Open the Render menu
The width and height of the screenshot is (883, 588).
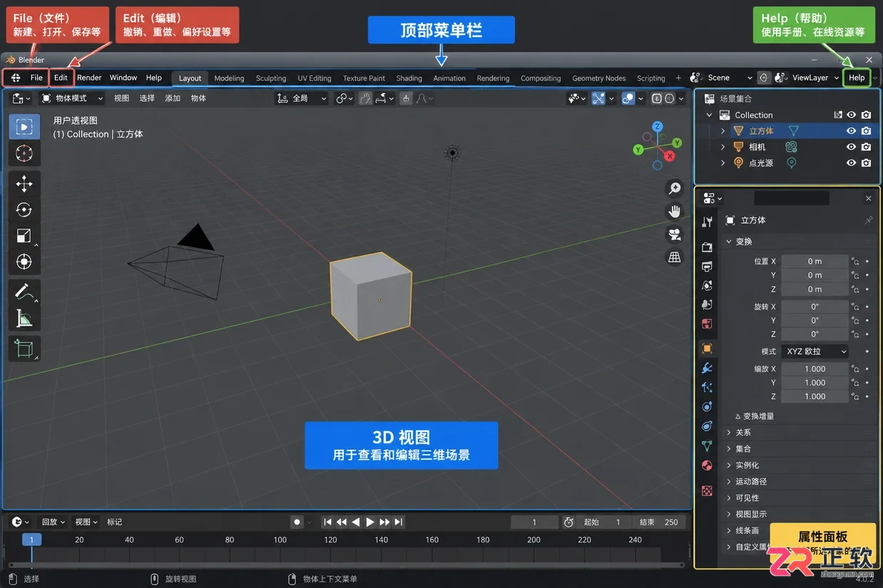89,78
